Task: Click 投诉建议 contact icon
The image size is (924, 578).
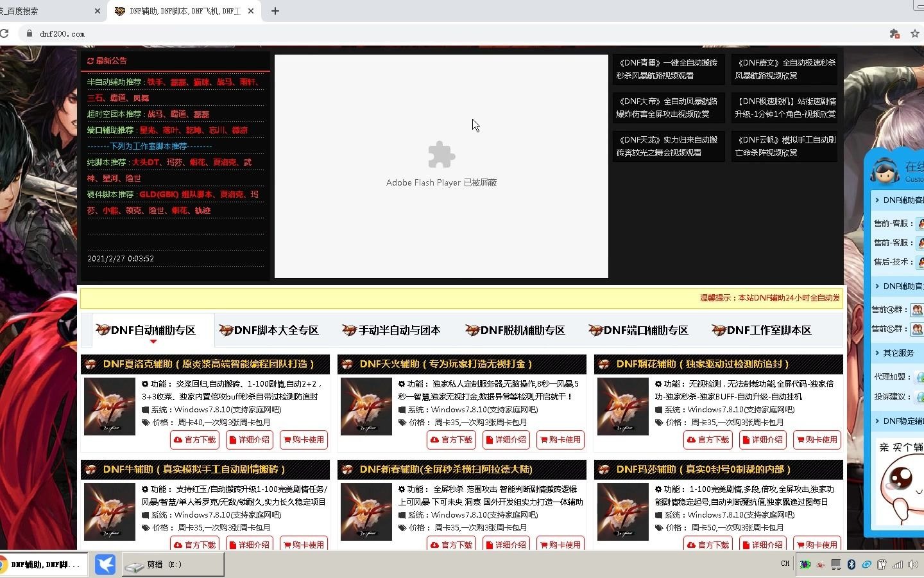Action: [x=920, y=396]
